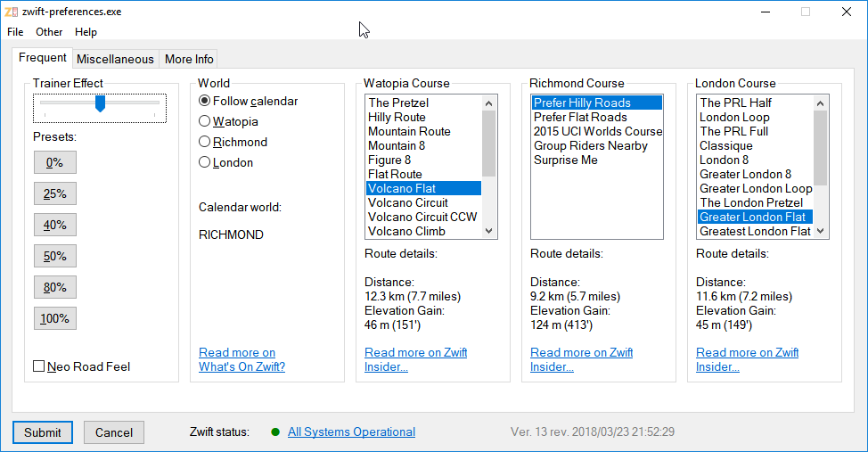Set trainer effect preset to 80%
The image size is (868, 452).
54,287
